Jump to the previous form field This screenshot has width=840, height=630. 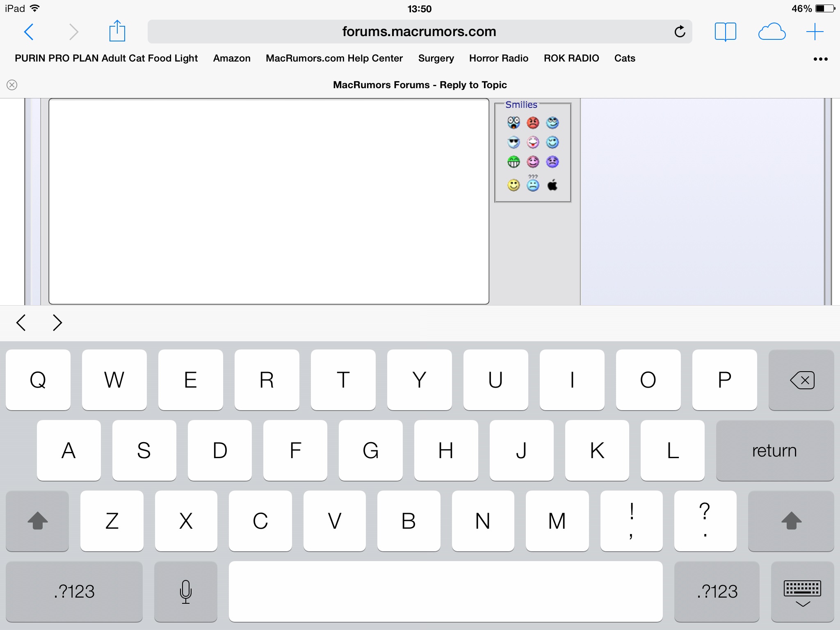[21, 323]
